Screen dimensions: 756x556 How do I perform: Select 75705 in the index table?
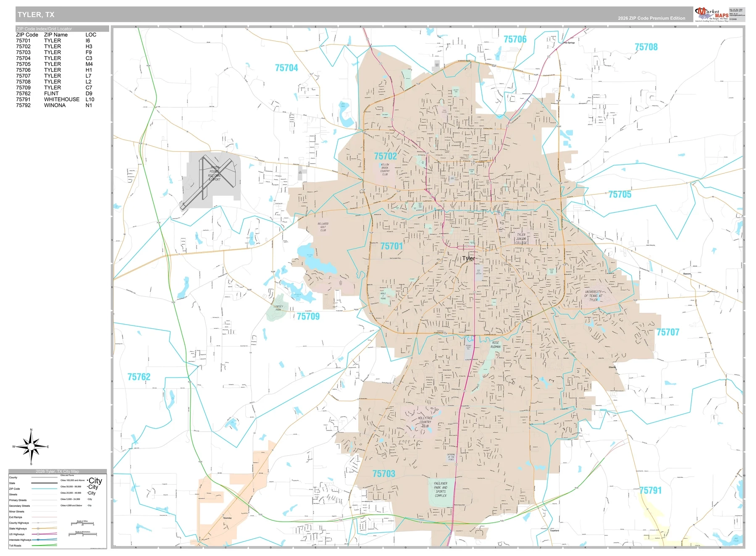[23, 64]
